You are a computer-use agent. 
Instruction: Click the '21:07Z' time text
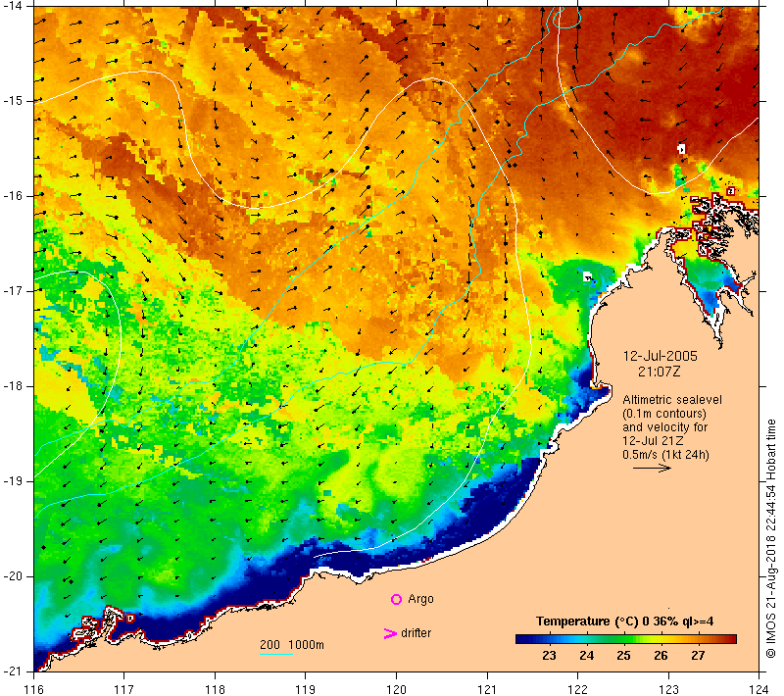click(x=659, y=372)
